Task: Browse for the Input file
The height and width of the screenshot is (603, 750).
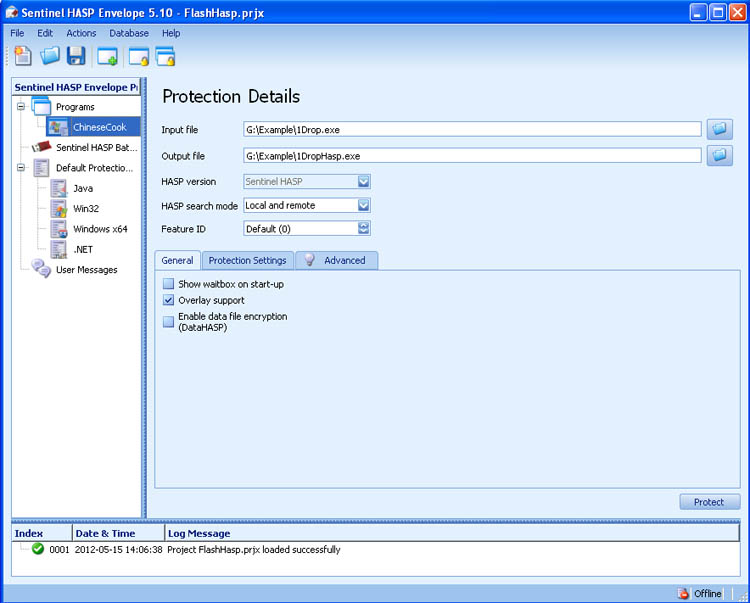Action: [x=719, y=129]
